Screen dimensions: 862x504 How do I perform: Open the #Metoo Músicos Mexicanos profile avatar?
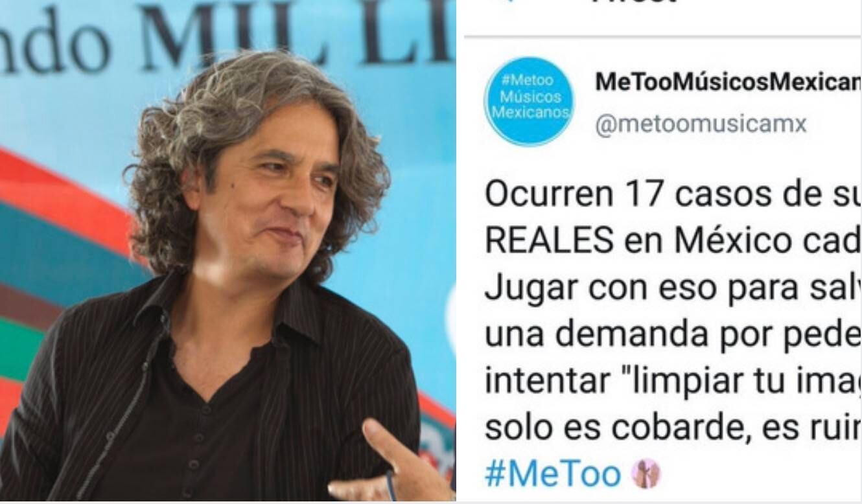529,100
